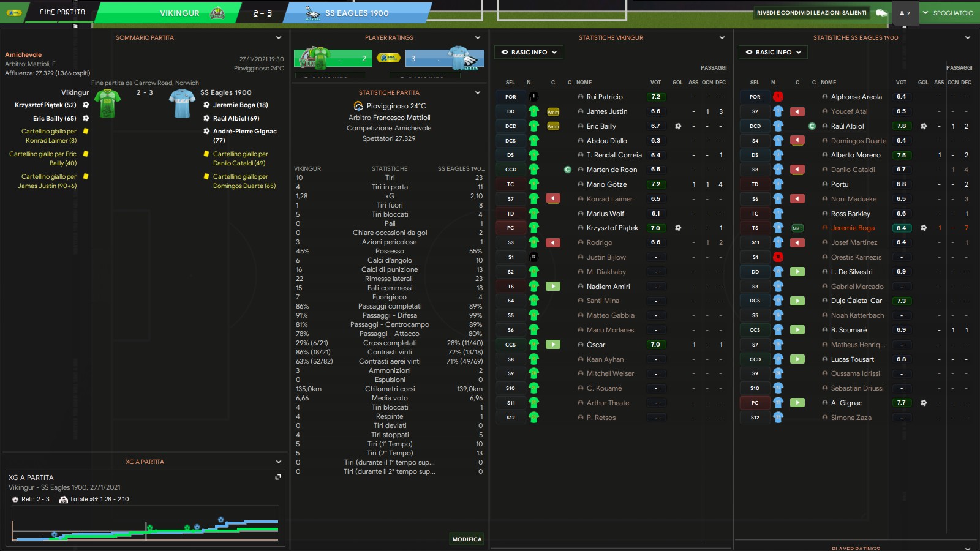Open Danilo Cataldi player profile
The height and width of the screenshot is (551, 980).
click(853, 170)
